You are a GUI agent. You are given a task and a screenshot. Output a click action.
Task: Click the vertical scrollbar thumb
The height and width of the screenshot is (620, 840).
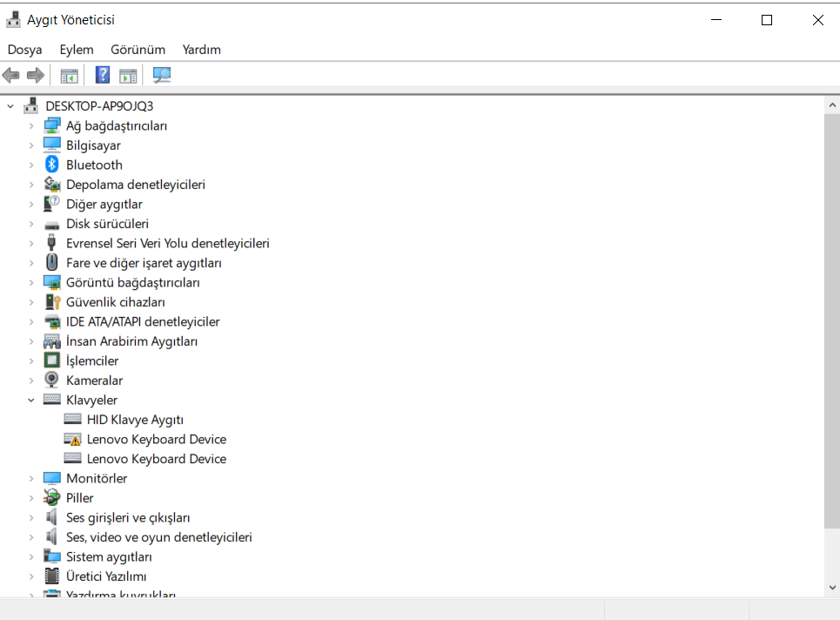point(832,320)
